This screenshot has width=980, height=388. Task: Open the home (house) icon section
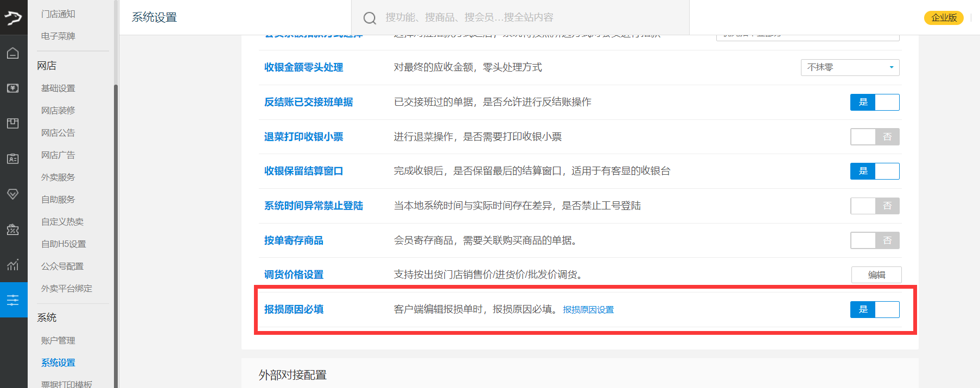click(x=13, y=53)
